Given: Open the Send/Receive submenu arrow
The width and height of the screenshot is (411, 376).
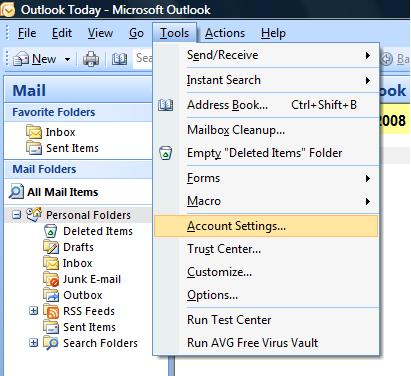Looking at the screenshot, I should pos(368,55).
